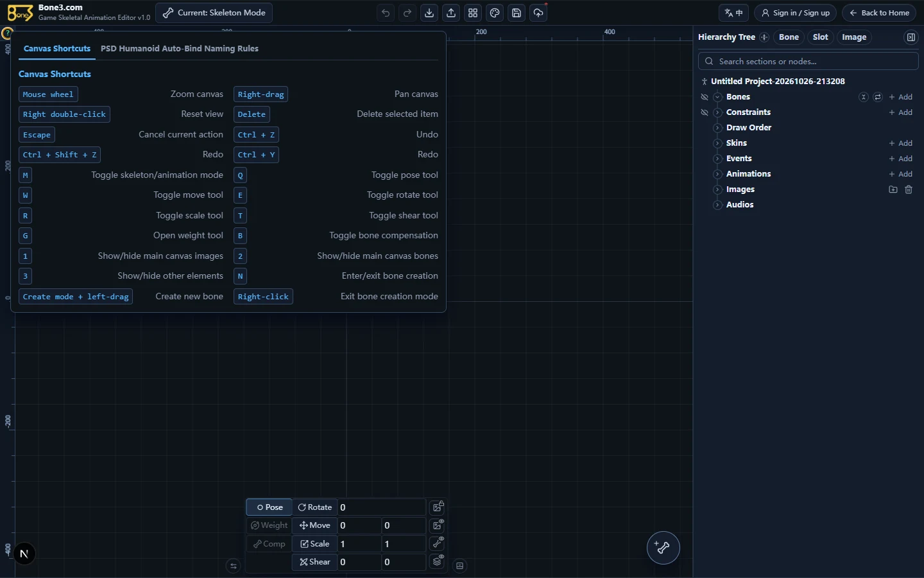This screenshot has width=924, height=578.
Task: Click the cloud upload icon
Action: 538,13
